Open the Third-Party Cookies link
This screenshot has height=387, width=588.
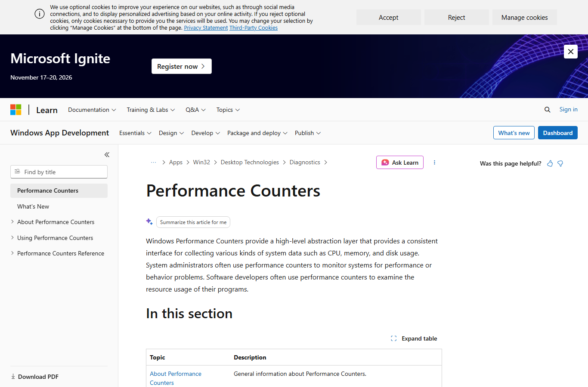pos(254,28)
